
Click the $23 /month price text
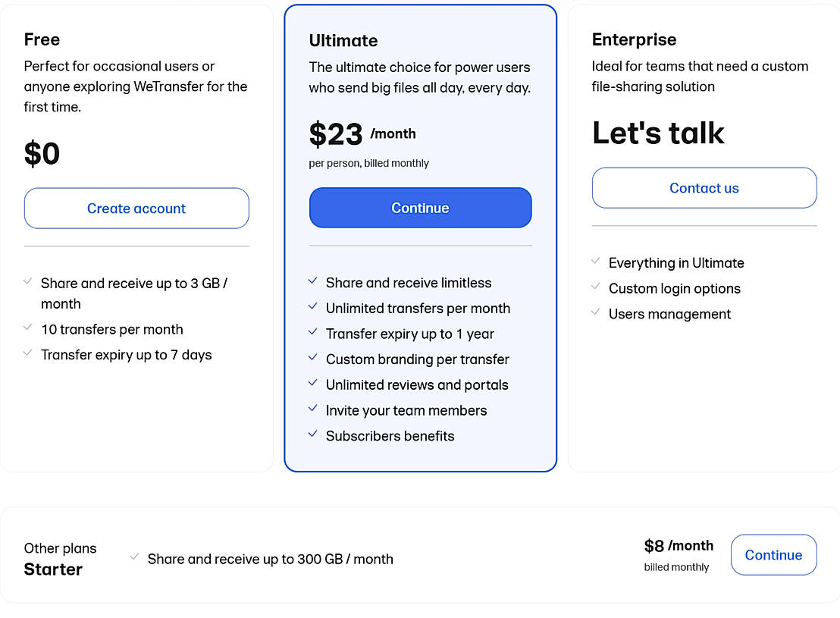pyautogui.click(x=362, y=135)
